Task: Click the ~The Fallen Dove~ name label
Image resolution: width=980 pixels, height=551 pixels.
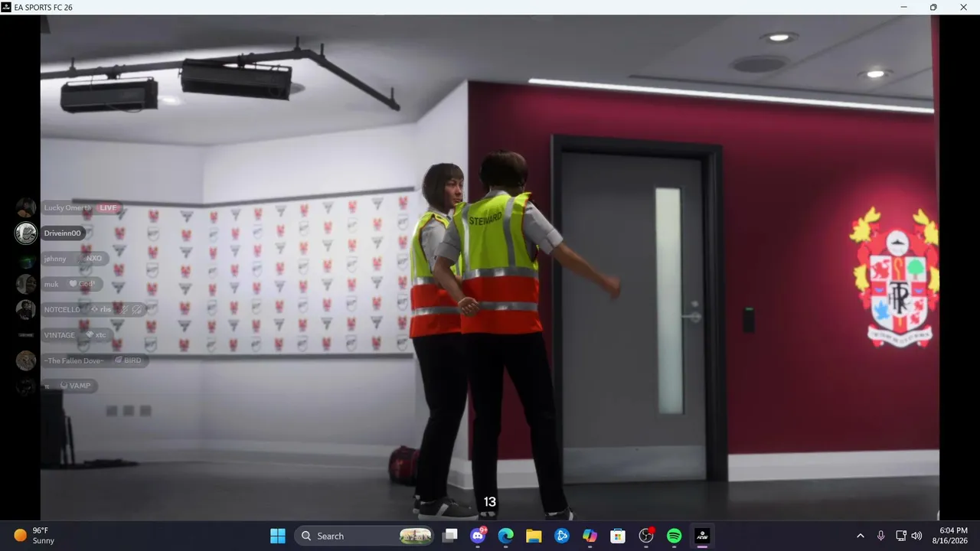Action: point(73,360)
